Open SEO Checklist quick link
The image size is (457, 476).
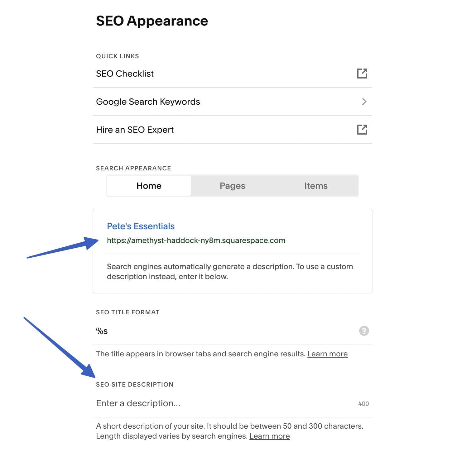coord(125,74)
